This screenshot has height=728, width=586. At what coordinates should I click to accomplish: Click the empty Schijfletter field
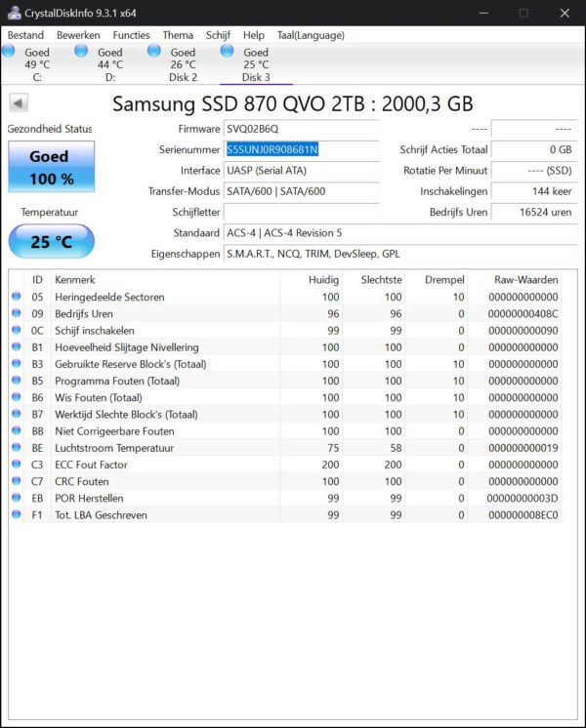pyautogui.click(x=301, y=212)
